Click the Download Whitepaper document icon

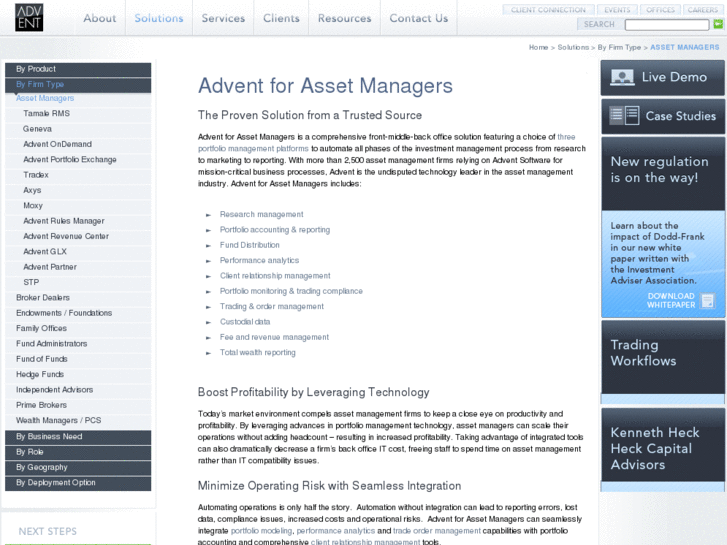pyautogui.click(x=708, y=301)
